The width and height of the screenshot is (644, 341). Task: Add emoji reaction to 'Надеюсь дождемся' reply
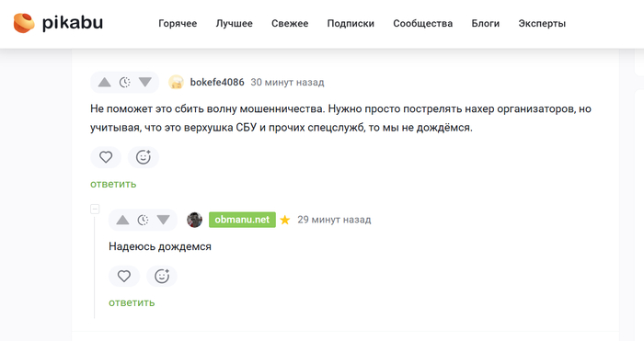[x=162, y=276]
